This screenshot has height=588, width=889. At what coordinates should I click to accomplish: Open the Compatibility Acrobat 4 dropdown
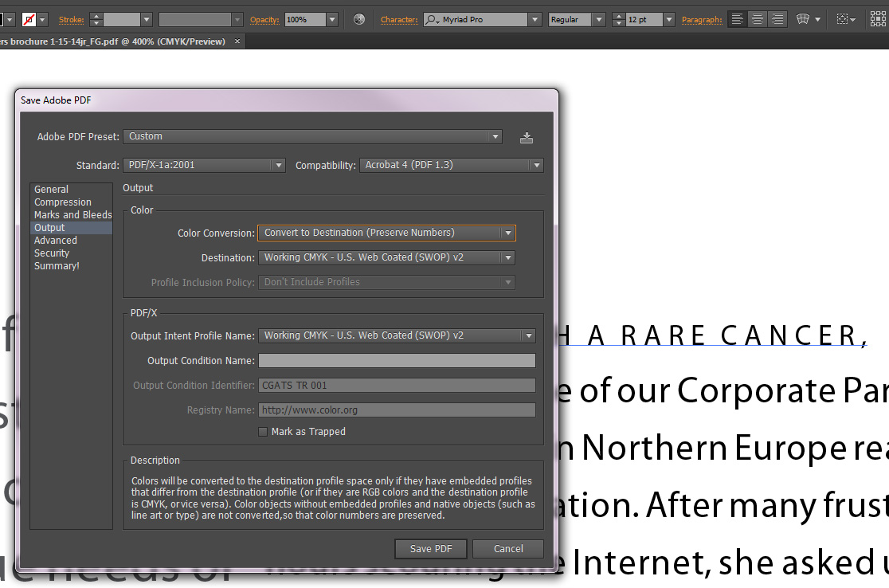(536, 165)
